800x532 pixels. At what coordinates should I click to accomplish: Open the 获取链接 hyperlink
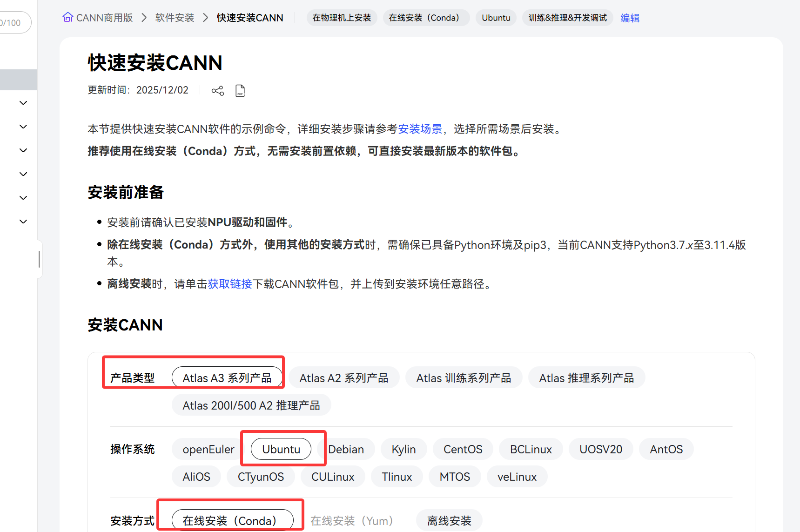click(x=230, y=284)
